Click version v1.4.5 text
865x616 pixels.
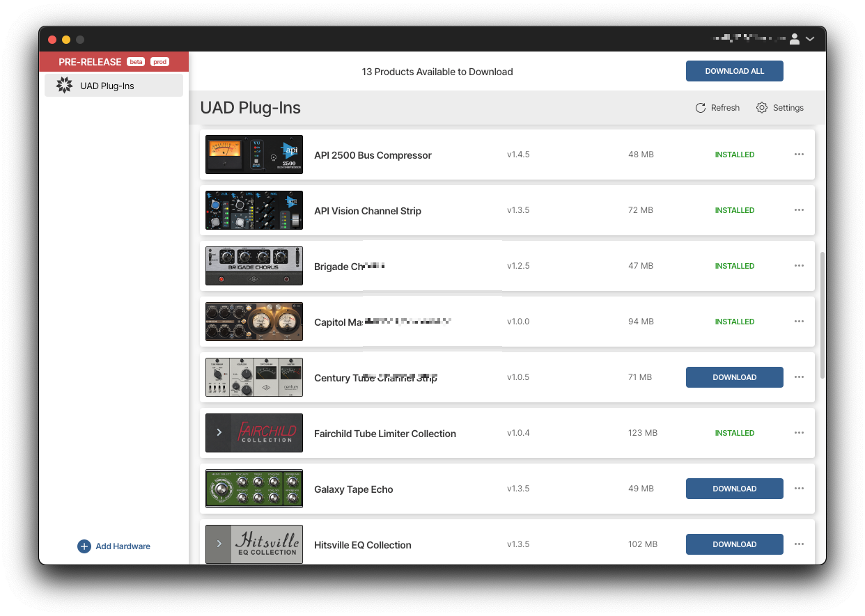click(x=518, y=155)
